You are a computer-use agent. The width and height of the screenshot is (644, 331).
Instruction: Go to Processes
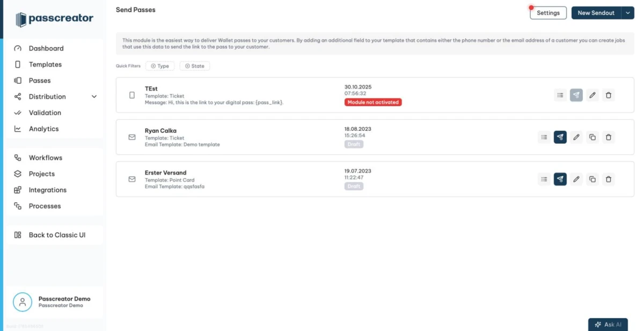click(45, 206)
